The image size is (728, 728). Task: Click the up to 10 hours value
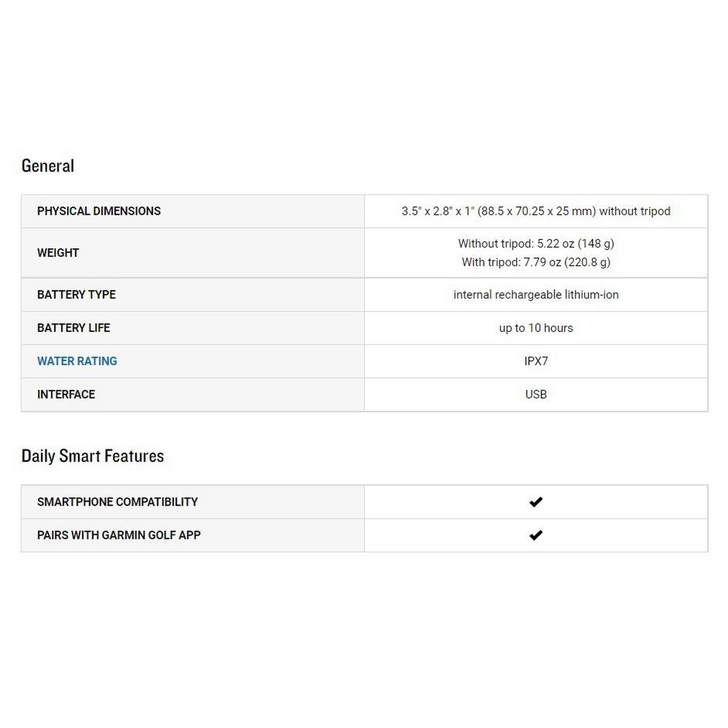(x=535, y=328)
